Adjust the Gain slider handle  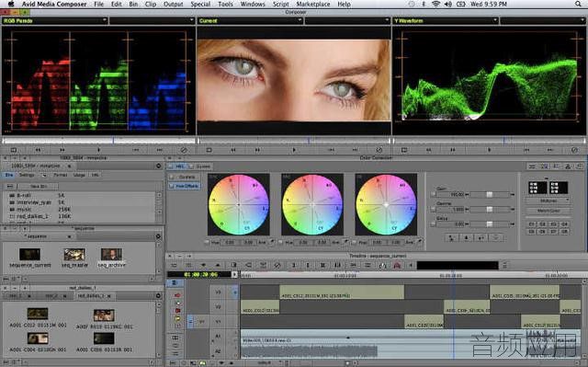click(490, 194)
